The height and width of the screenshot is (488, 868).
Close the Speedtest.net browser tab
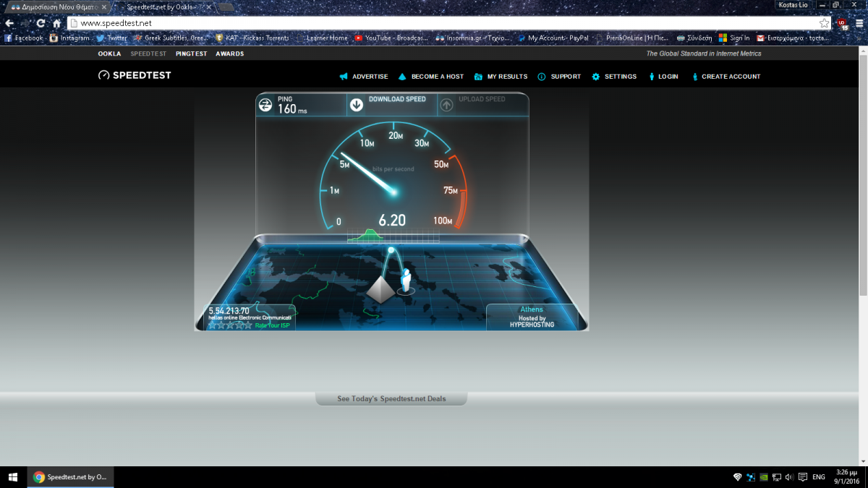coord(208,7)
